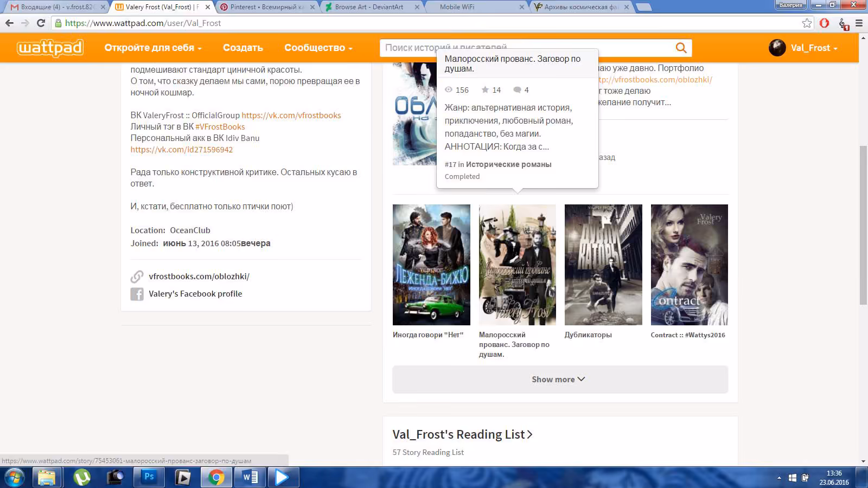This screenshot has width=868, height=488.
Task: Click the #VFrostBooks hashtag link
Action: (220, 127)
